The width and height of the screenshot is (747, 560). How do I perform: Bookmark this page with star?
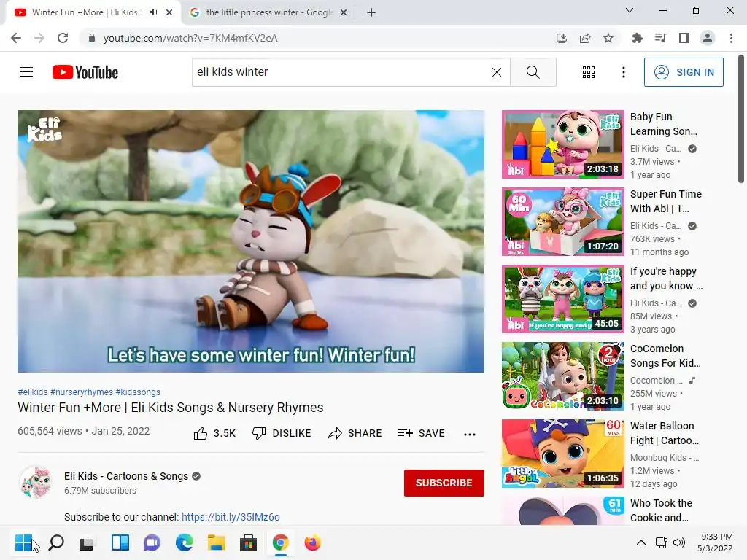[608, 38]
